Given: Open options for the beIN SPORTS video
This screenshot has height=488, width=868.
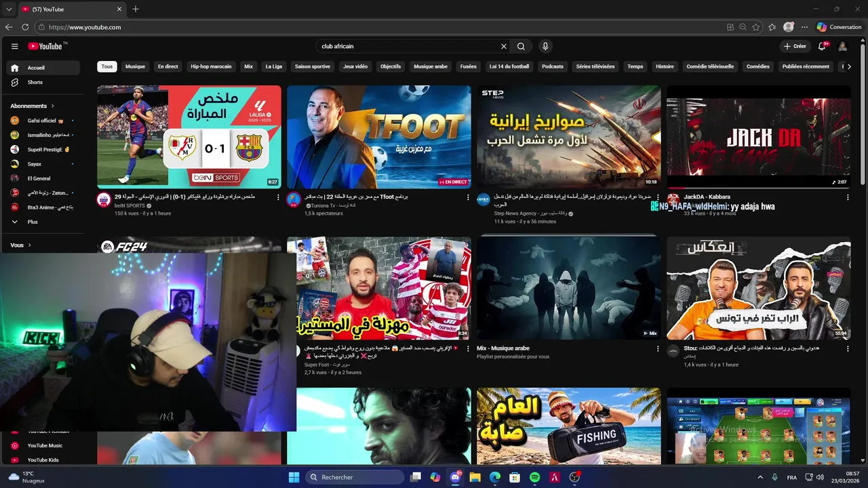Looking at the screenshot, I should [x=278, y=197].
